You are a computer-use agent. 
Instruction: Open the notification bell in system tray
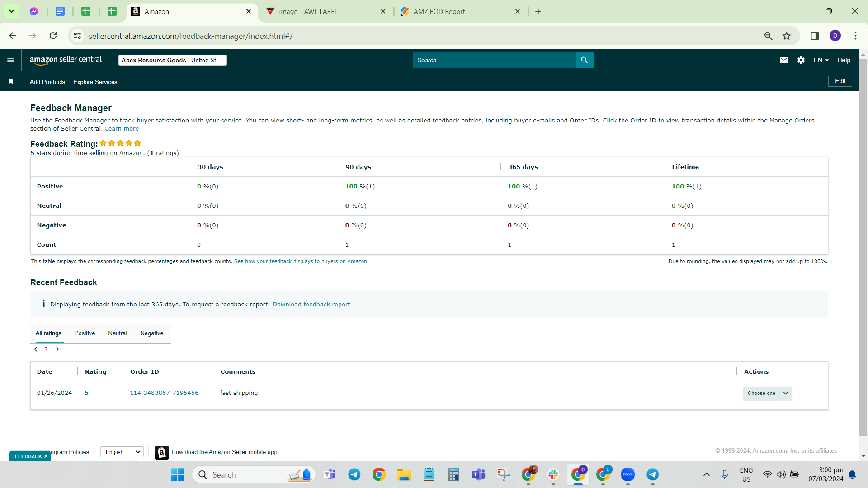click(852, 474)
